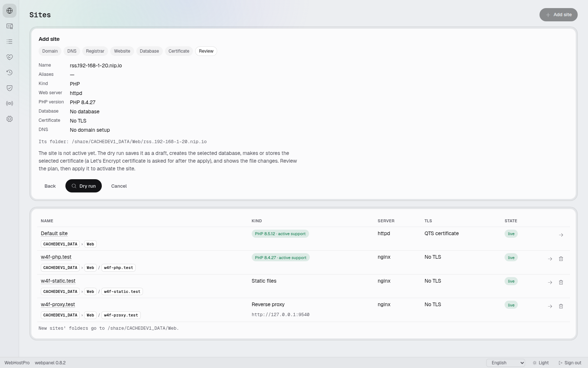Image resolution: width=588 pixels, height=368 pixels.
Task: Open w4f-proxy.test using its arrow icon
Action: click(550, 306)
